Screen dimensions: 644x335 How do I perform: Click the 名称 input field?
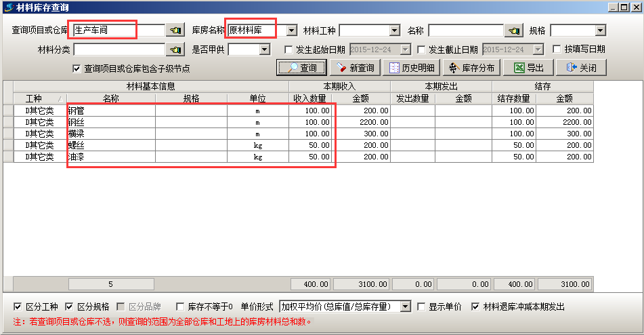point(466,31)
